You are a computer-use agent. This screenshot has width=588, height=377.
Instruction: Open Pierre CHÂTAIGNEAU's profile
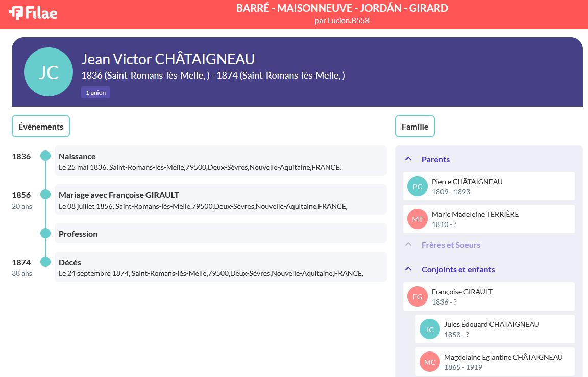point(489,186)
